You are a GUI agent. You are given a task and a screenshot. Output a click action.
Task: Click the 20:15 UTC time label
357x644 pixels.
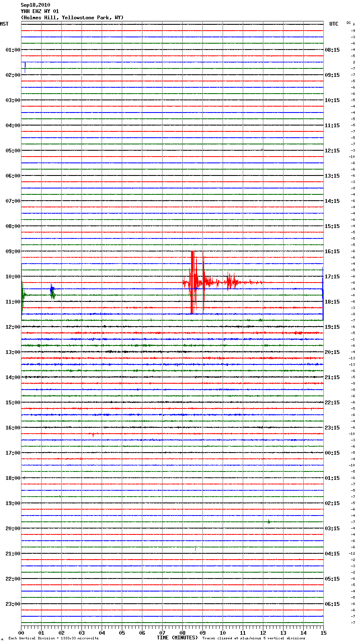pyautogui.click(x=332, y=352)
